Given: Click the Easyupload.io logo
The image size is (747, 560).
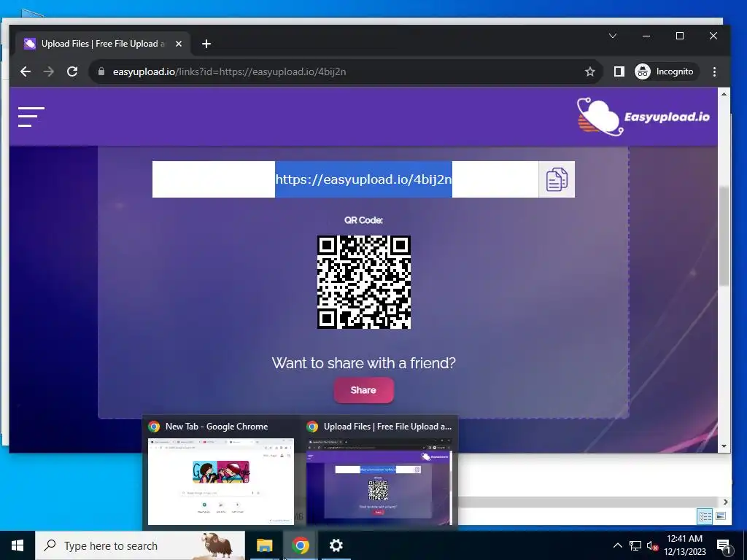Looking at the screenshot, I should [643, 117].
